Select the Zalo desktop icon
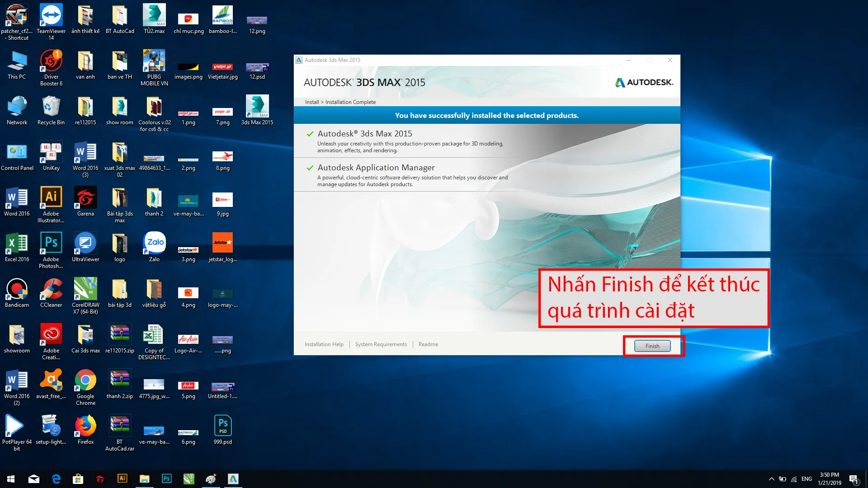The width and height of the screenshot is (868, 488). 154,244
